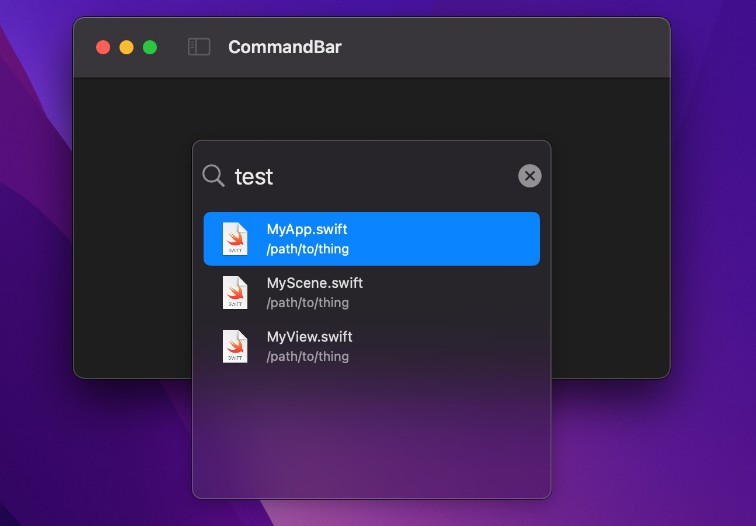The image size is (756, 526).
Task: Click the path text under MyApp.swift
Action: pos(307,249)
